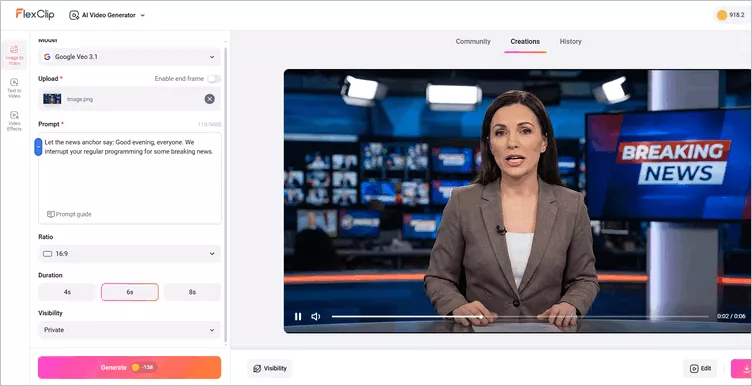This screenshot has width=752, height=386.
Task: Click the FlexClip logo
Action: [x=35, y=14]
